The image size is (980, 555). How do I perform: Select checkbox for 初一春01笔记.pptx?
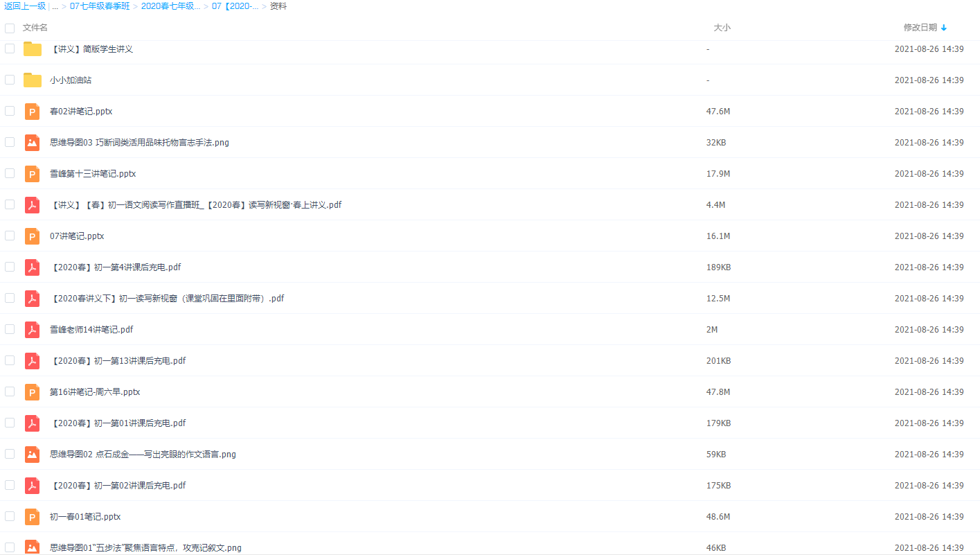10,516
